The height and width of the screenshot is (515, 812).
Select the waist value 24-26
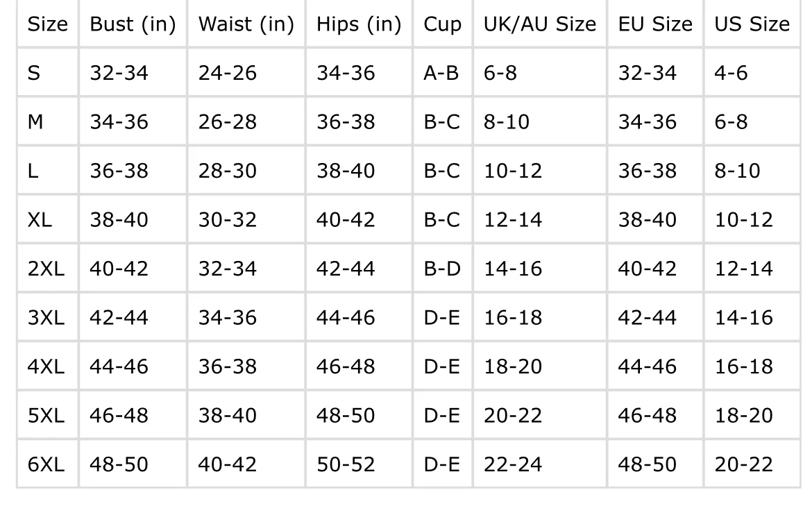tap(228, 73)
